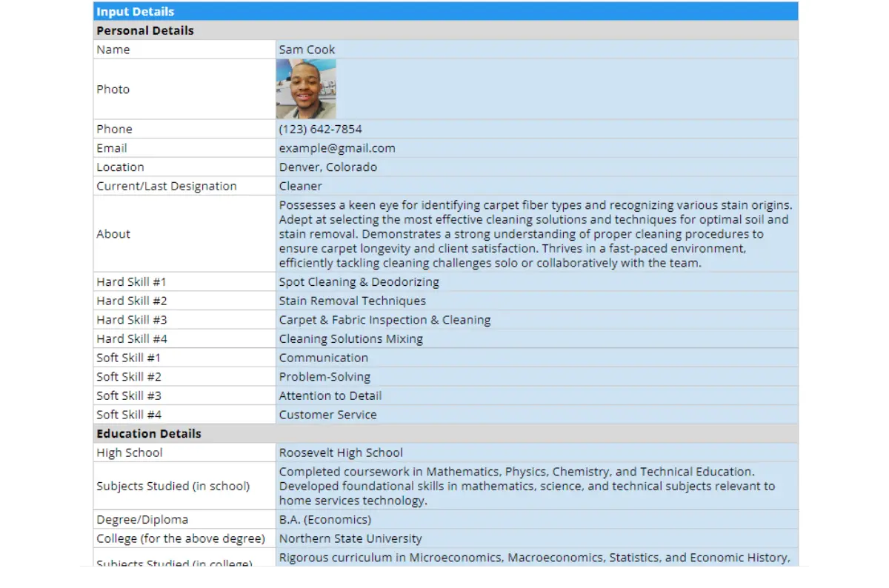Click the Location cell showing Denver, Colorado

536,167
